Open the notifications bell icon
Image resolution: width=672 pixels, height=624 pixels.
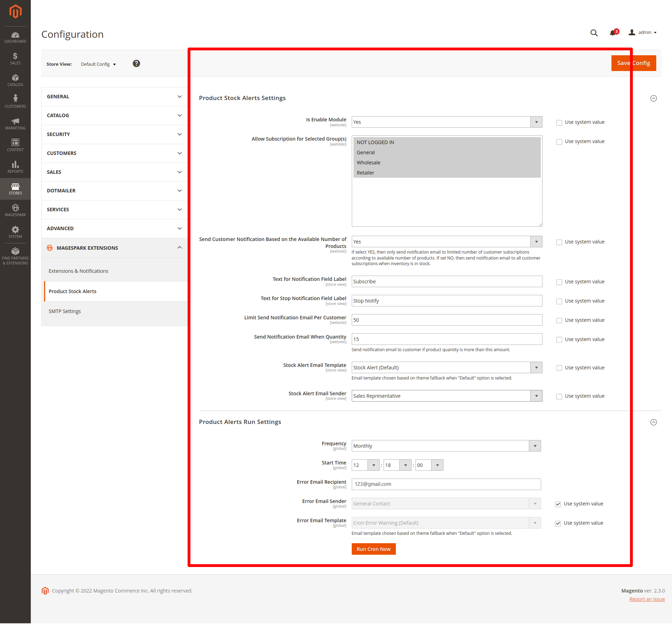(612, 33)
